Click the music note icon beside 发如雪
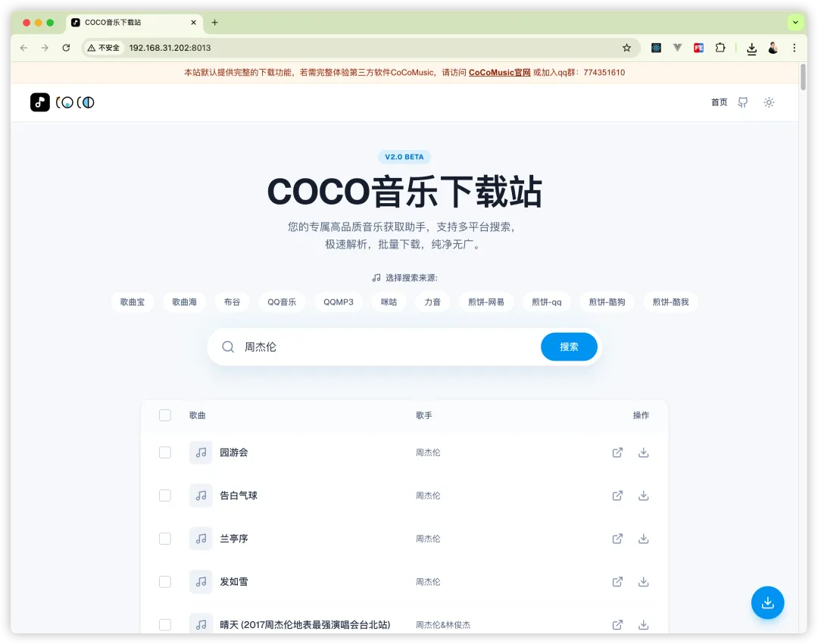This screenshot has width=818, height=644. click(x=201, y=581)
